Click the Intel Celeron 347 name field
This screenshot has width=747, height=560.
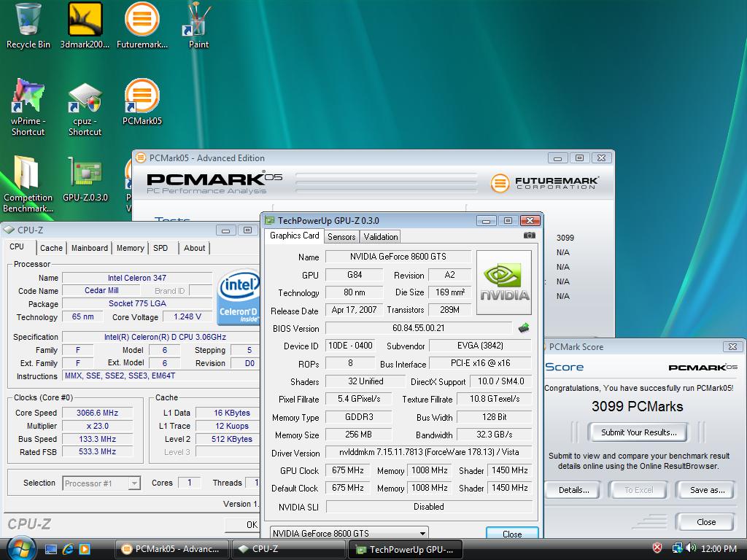coord(137,278)
